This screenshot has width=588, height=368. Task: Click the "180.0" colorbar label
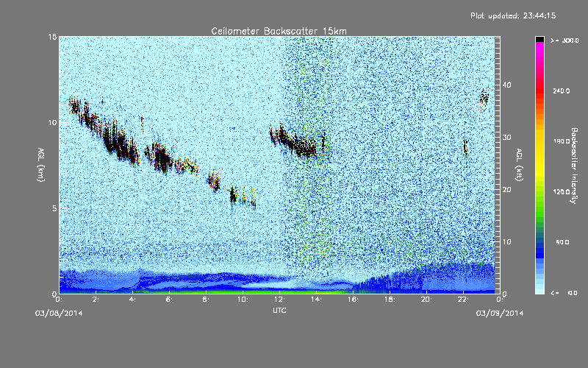(562, 141)
